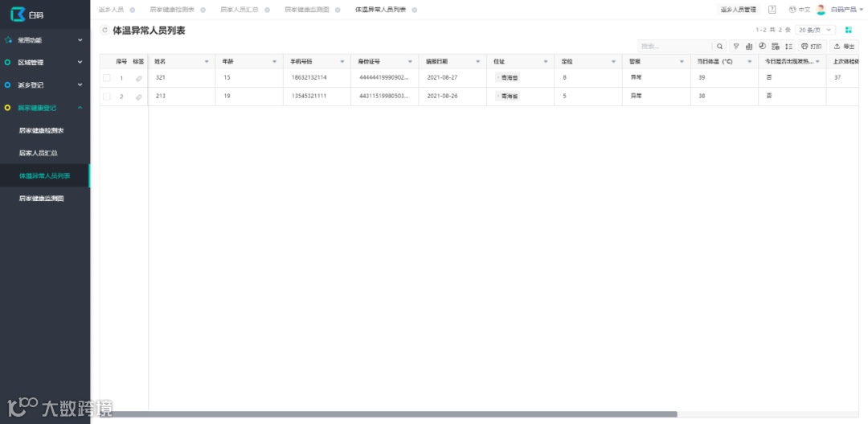Open the 身份证号 column dropdown arrow

point(410,61)
